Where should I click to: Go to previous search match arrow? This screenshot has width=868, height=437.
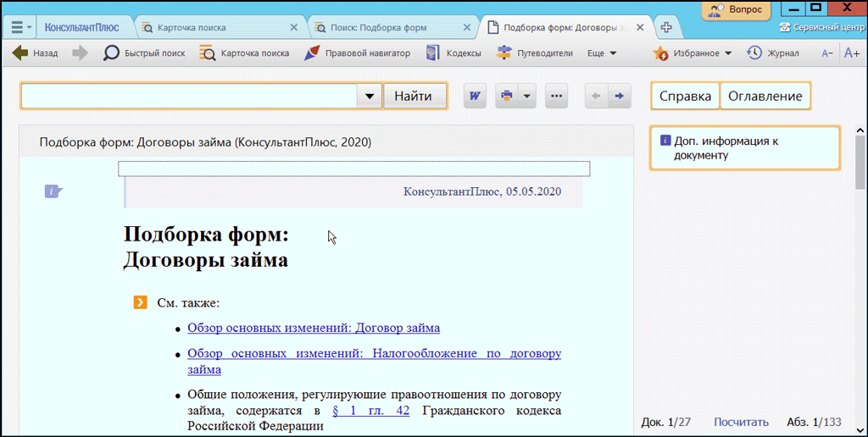point(596,97)
